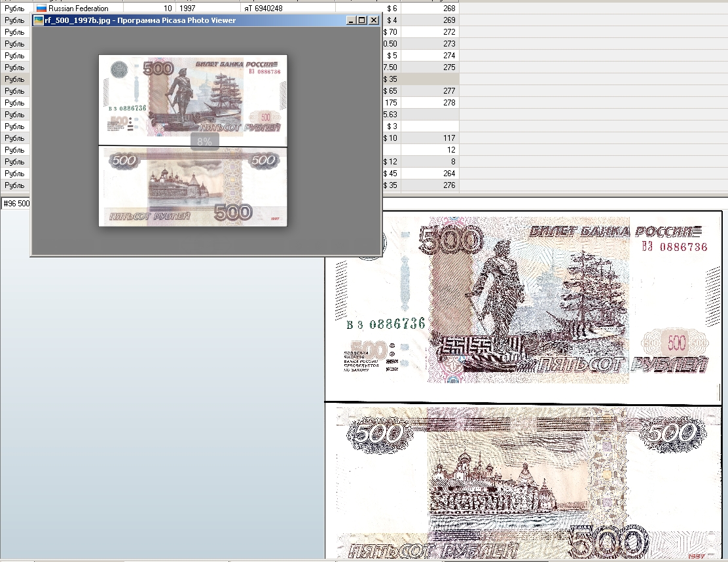This screenshot has height=562, width=728.
Task: Click the Picasa Photo Viewer title bar icon
Action: tap(39, 20)
